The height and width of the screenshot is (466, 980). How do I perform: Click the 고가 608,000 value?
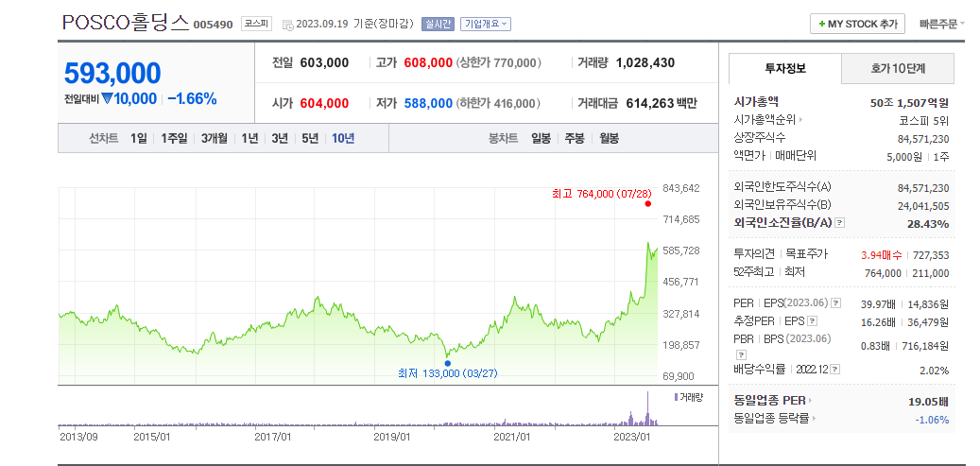[428, 62]
